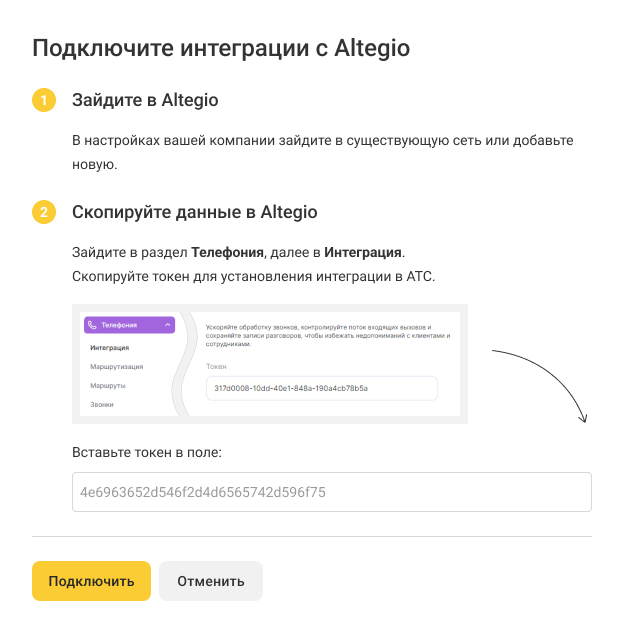Click the step 2 yellow number badge
Viewport: 624px width, 633px height.
(44, 212)
